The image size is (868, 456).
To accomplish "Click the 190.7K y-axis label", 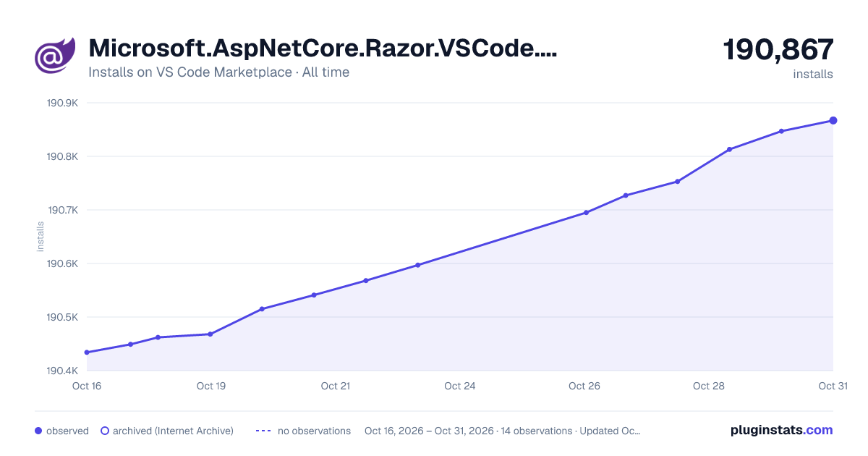I will [x=62, y=211].
